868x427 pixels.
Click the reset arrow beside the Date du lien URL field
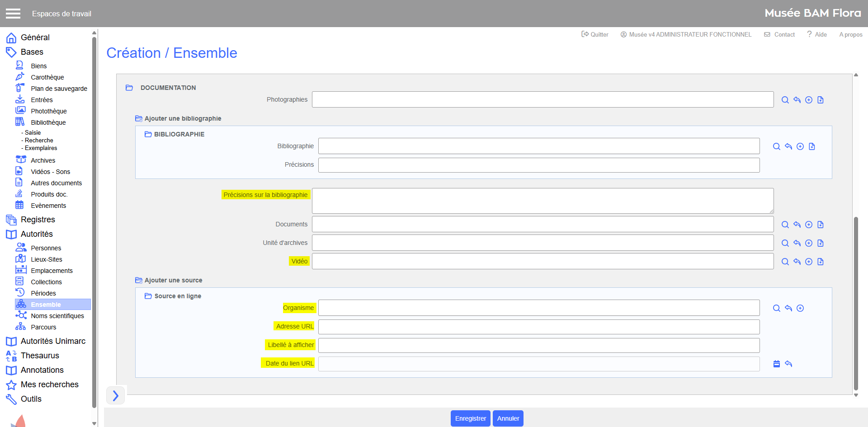(x=788, y=364)
